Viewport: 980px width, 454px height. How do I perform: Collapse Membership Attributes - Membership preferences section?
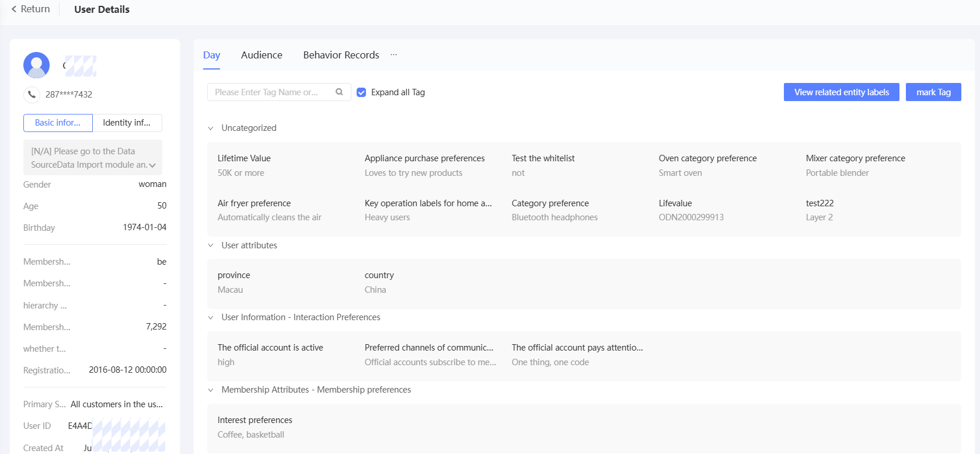(211, 390)
